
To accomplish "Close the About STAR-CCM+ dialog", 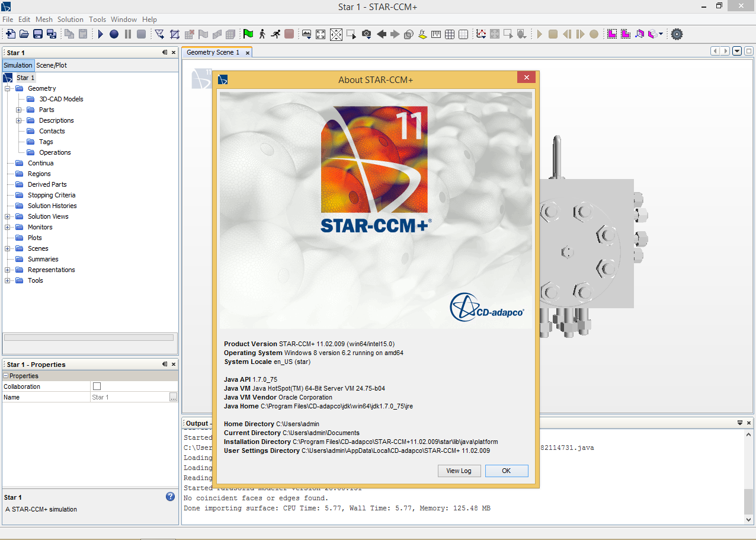I will coord(526,78).
